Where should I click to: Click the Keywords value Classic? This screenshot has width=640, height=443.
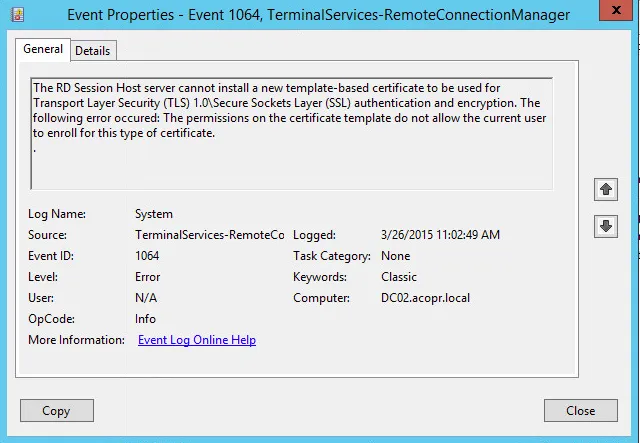point(399,277)
